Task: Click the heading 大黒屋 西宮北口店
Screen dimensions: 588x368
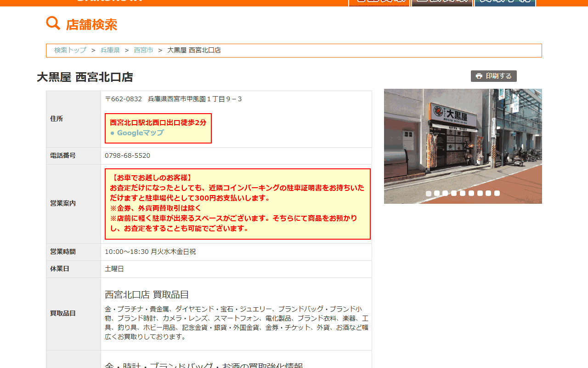Action: point(85,77)
